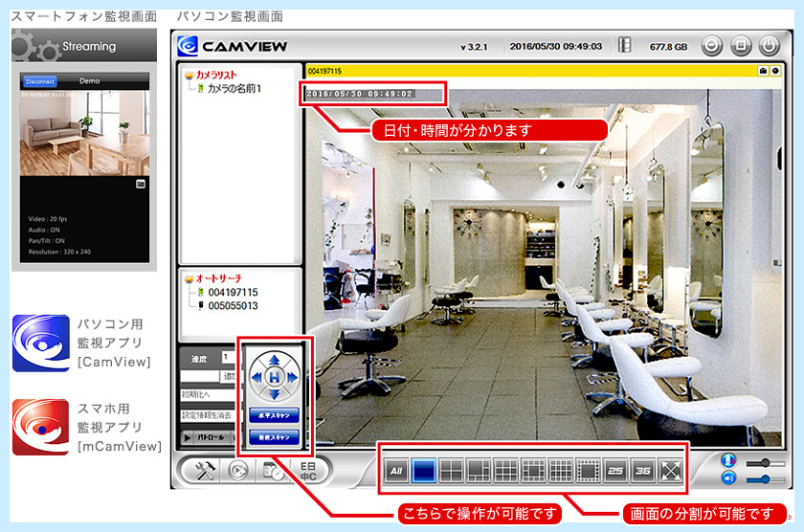Adjust the speaker volume slider

pos(766,478)
